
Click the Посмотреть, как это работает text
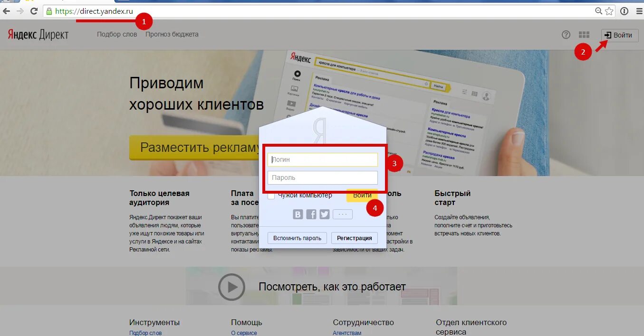332,287
